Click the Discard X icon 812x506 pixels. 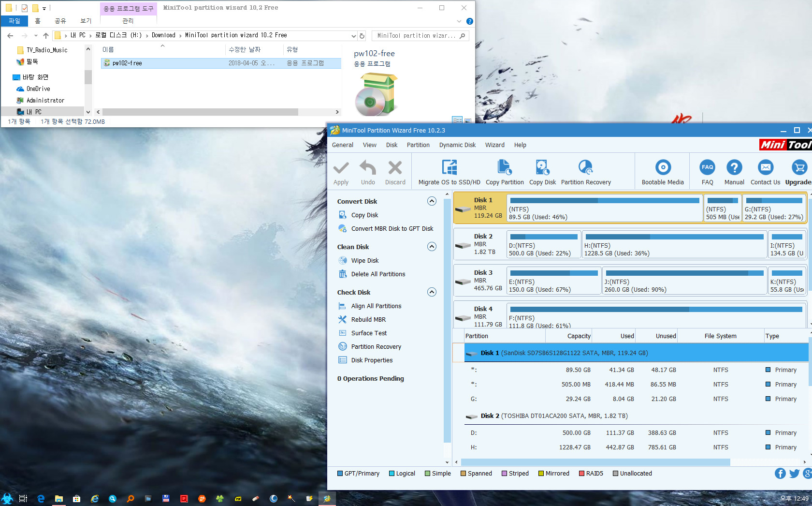tap(395, 167)
